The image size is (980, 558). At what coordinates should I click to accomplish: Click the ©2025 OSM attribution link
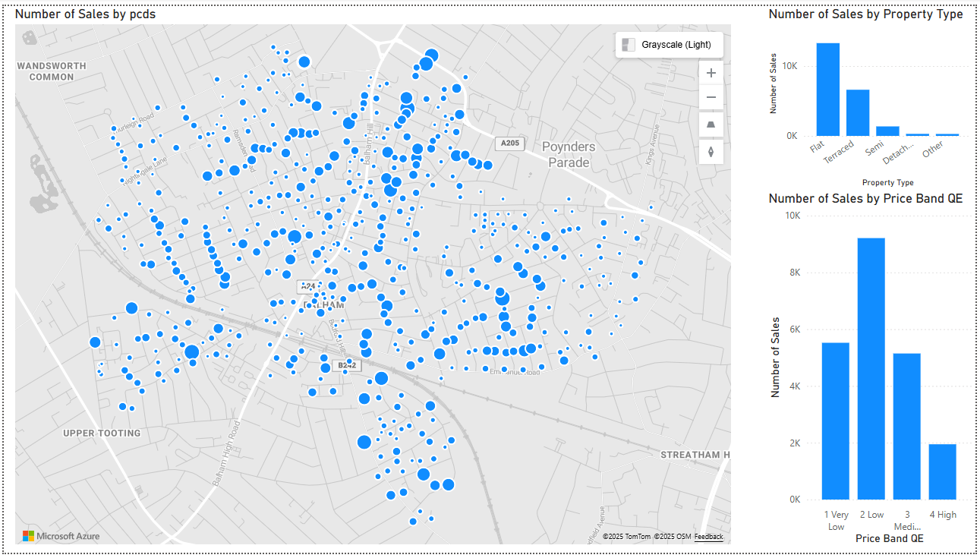(x=674, y=536)
